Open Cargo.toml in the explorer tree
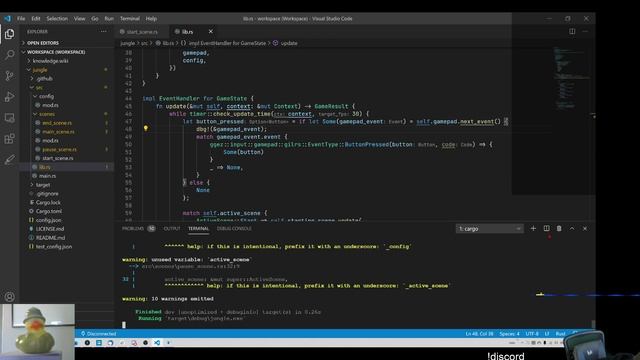This screenshot has height=360, width=640. point(49,211)
